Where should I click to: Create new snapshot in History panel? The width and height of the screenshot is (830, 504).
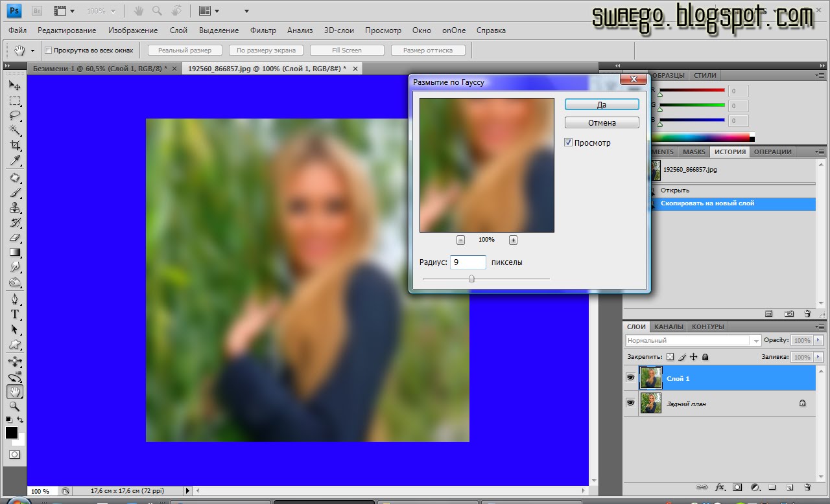pos(788,314)
